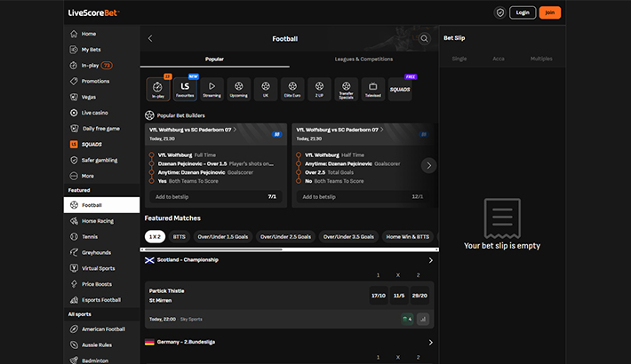Go back using the left arrow
Viewport: 631px width, 364px height.
point(150,38)
